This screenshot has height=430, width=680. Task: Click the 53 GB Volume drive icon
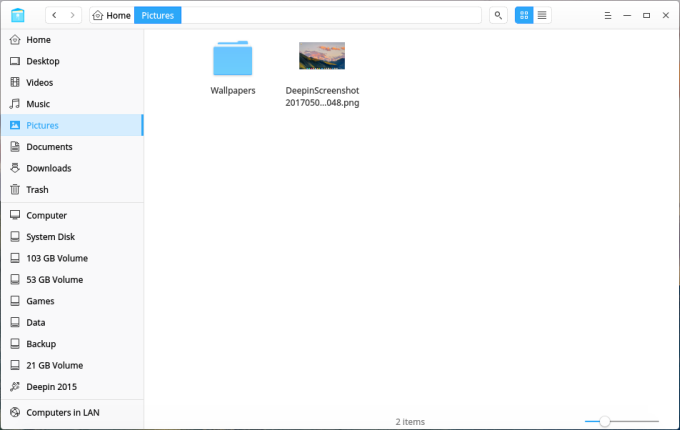coord(15,280)
